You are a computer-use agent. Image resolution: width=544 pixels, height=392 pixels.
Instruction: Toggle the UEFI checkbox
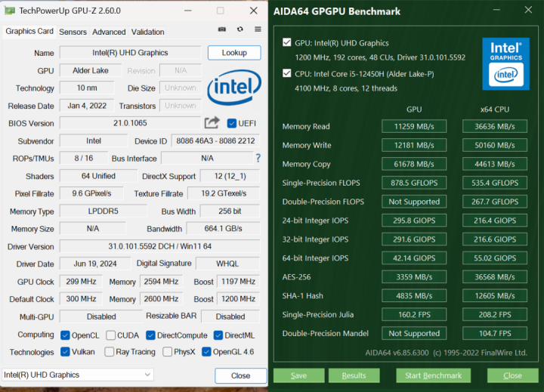click(x=232, y=123)
